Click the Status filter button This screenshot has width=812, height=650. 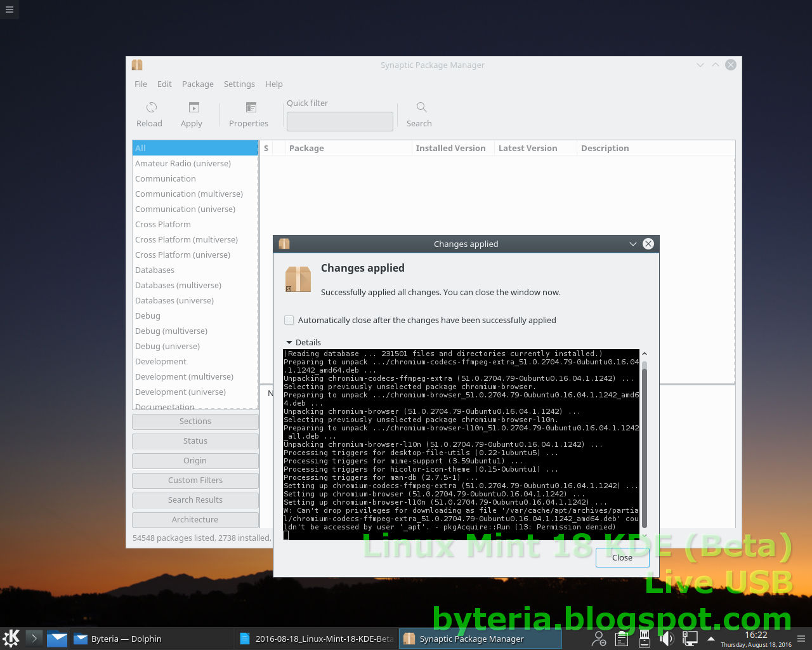(x=195, y=441)
